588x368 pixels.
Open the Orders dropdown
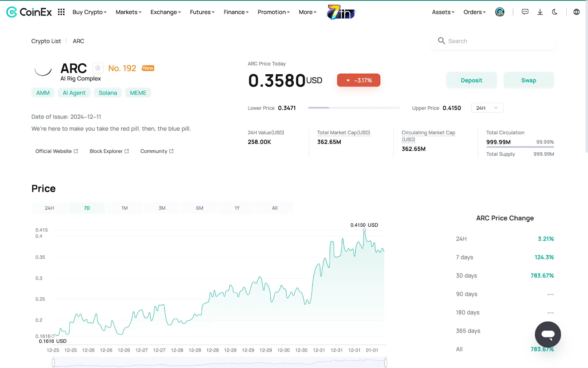tap(474, 12)
